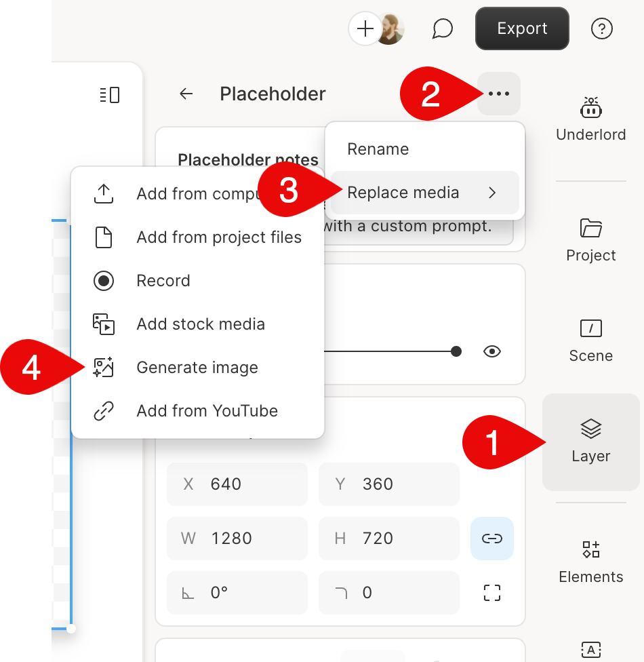Screen dimensions: 644x662
Task: Open the Elements sidebar panel
Action: tap(591, 562)
